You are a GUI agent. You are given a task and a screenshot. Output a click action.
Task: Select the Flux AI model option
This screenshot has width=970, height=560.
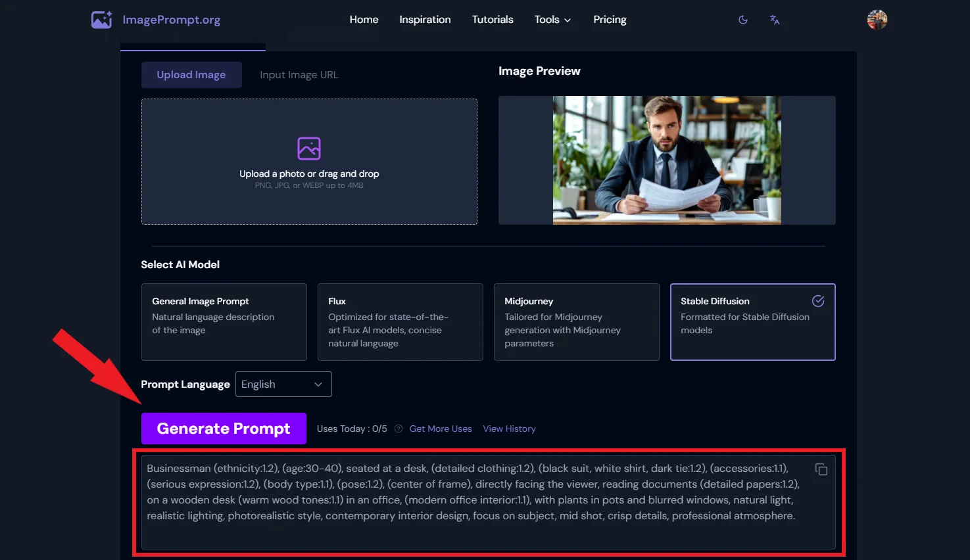pyautogui.click(x=400, y=322)
